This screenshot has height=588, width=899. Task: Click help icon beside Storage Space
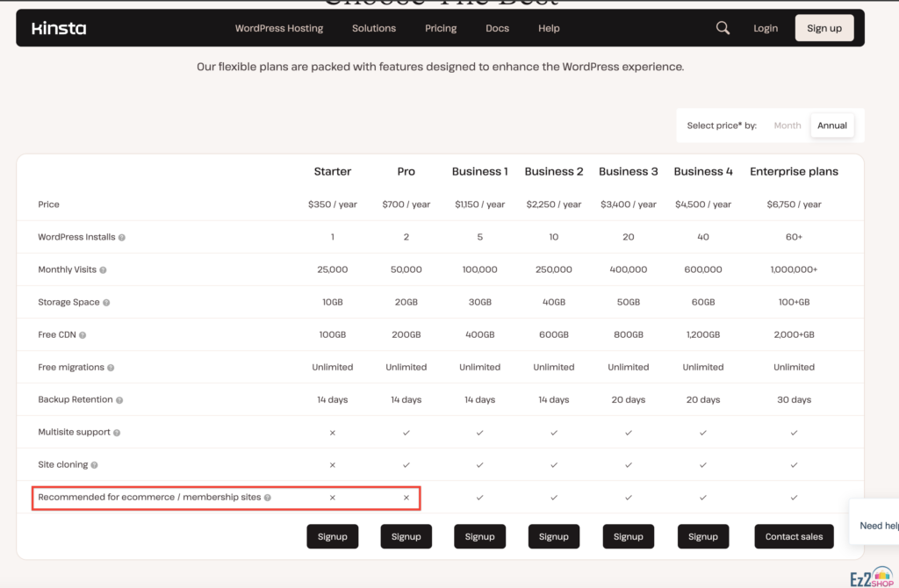[x=106, y=303]
